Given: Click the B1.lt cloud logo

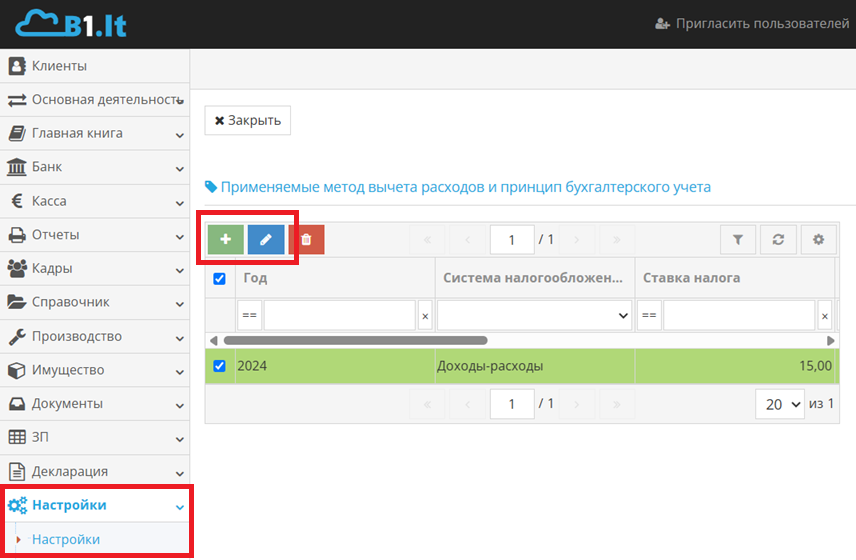Looking at the screenshot, I should coord(71,24).
